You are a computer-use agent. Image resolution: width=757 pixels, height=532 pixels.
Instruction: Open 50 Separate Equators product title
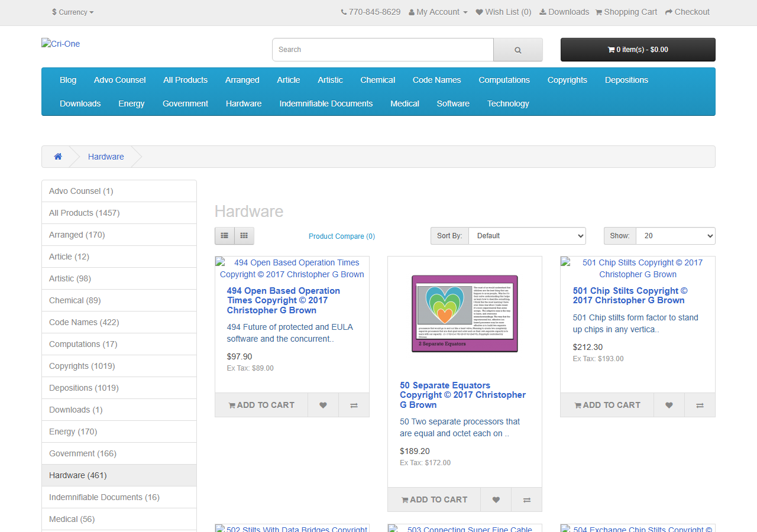[463, 395]
